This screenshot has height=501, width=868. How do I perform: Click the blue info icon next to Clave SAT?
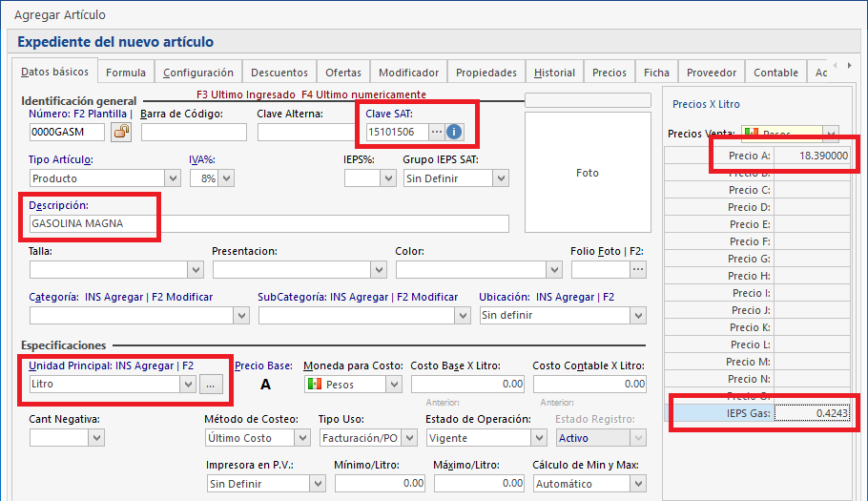point(455,132)
